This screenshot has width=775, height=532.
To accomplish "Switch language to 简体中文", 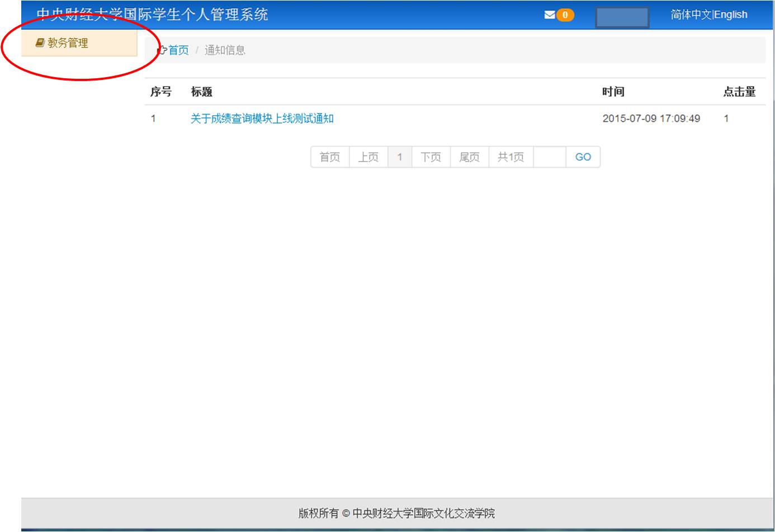I will pos(691,15).
